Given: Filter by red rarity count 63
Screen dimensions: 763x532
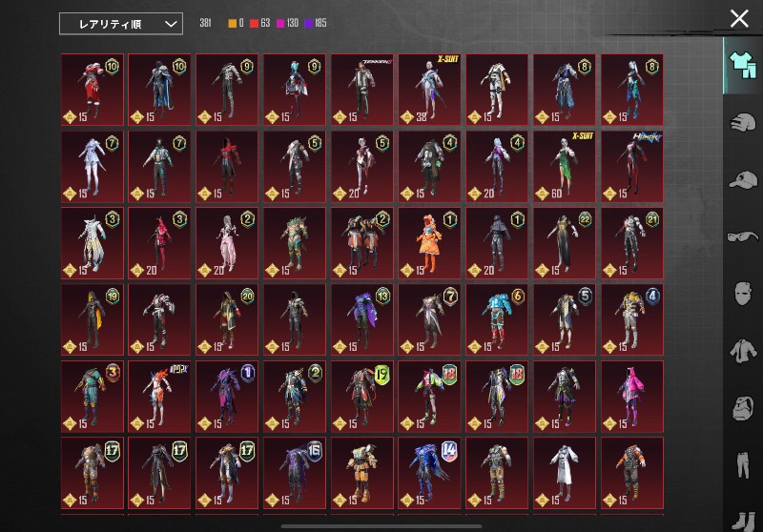Looking at the screenshot, I should coord(259,23).
